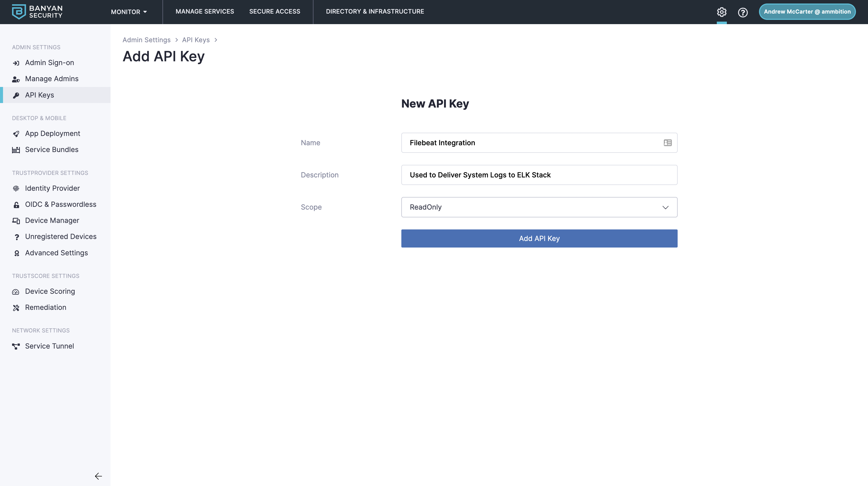Click API Keys breadcrumb link
The width and height of the screenshot is (868, 486).
click(196, 40)
